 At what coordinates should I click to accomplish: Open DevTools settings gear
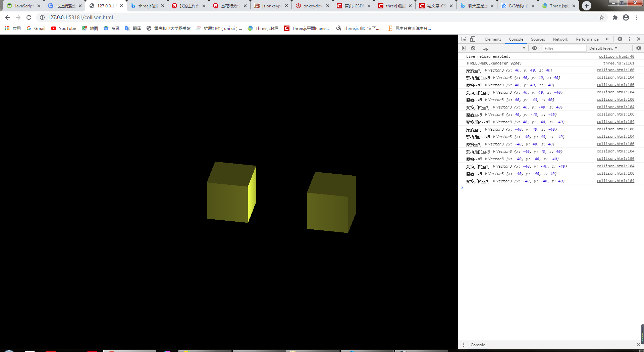[x=620, y=39]
